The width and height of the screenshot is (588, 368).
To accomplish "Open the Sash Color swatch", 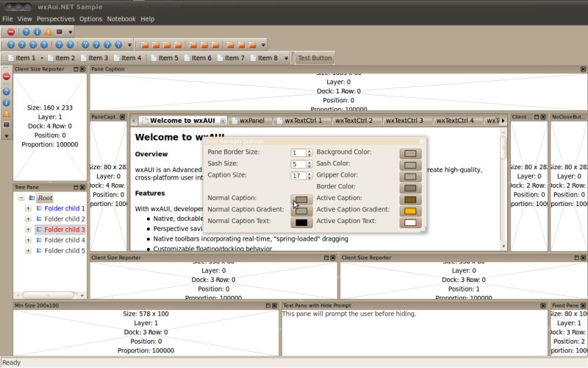I will [410, 165].
